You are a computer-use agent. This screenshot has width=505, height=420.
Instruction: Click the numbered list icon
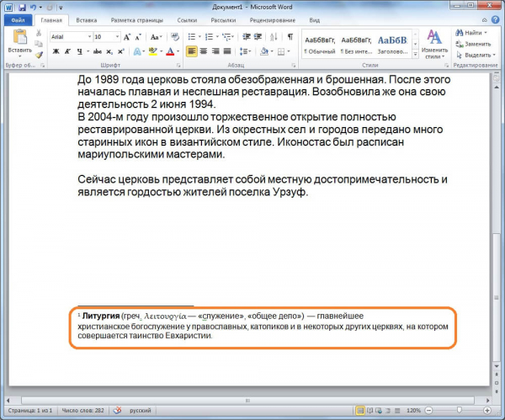point(209,37)
